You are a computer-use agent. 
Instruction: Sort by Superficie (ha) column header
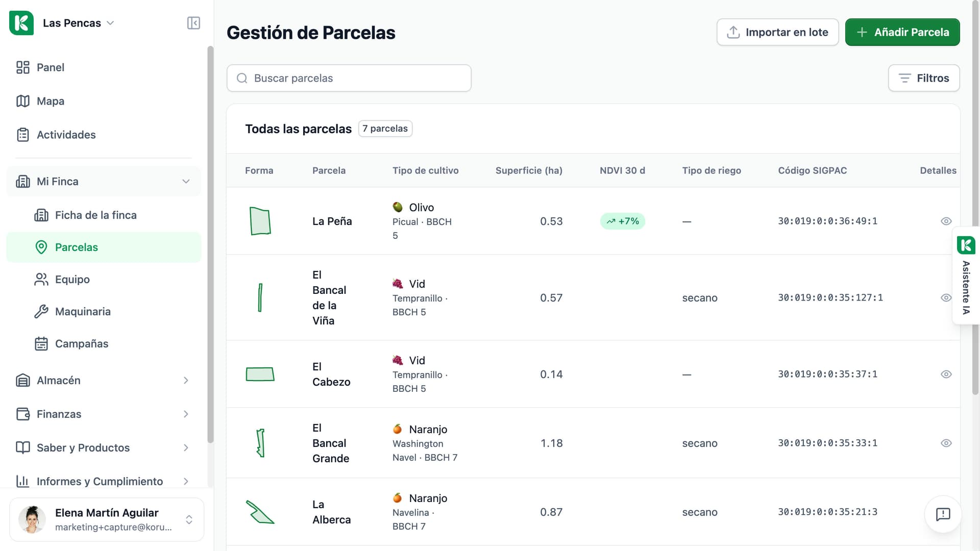[x=529, y=170]
